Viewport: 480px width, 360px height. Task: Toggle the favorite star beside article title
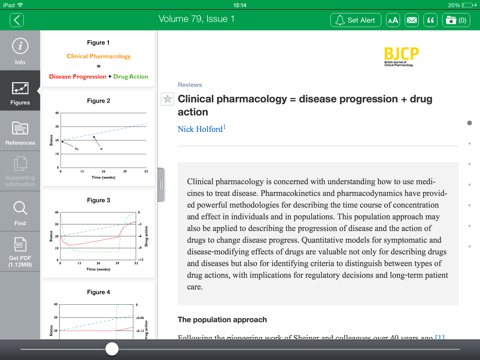pos(167,99)
